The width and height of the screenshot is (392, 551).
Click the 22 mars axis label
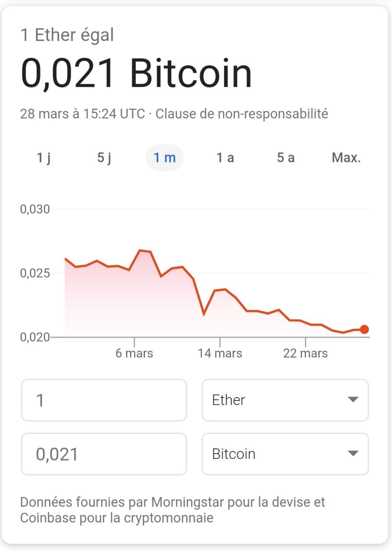[x=305, y=353]
